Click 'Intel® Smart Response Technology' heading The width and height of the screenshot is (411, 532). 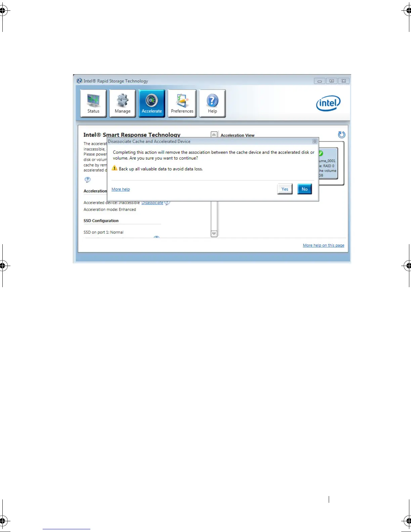click(132, 134)
